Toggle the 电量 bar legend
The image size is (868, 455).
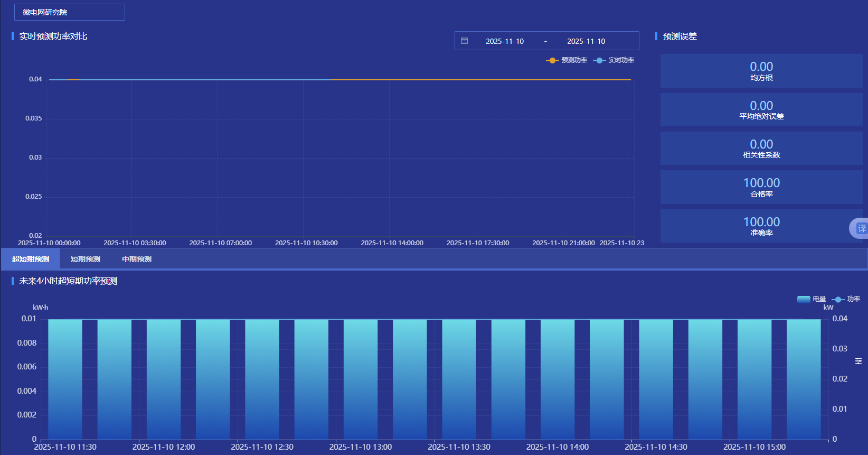pyautogui.click(x=812, y=299)
